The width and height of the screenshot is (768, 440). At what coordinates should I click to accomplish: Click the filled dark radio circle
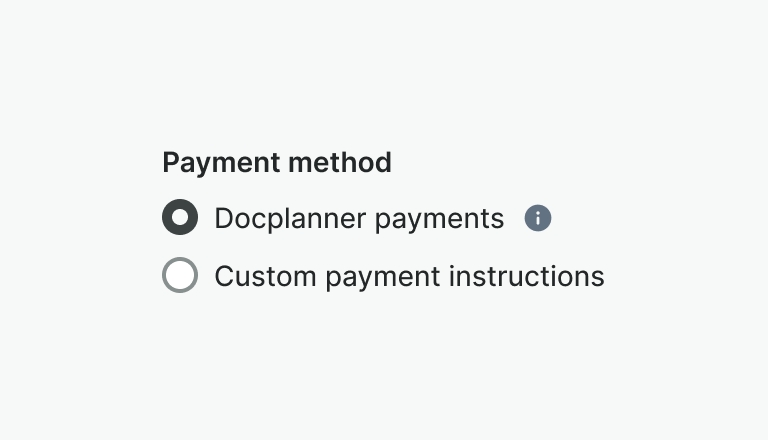[180, 218]
